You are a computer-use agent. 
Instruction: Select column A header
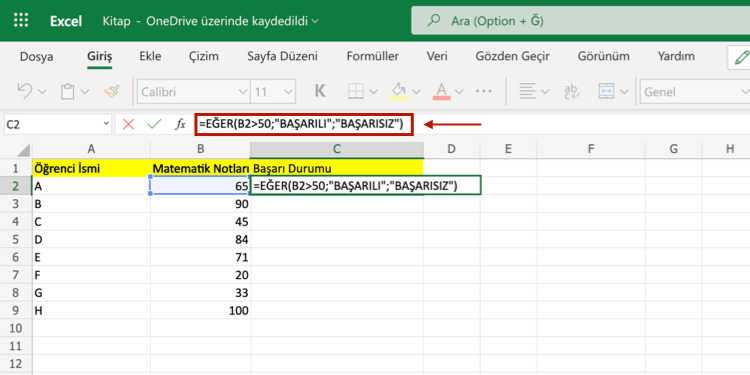tap(91, 149)
